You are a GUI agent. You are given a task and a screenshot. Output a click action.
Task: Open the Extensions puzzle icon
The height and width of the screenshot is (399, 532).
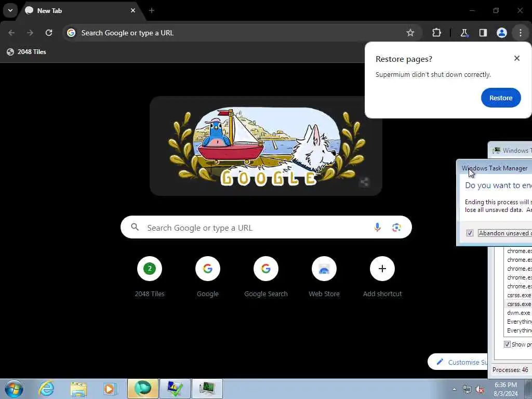click(x=436, y=33)
